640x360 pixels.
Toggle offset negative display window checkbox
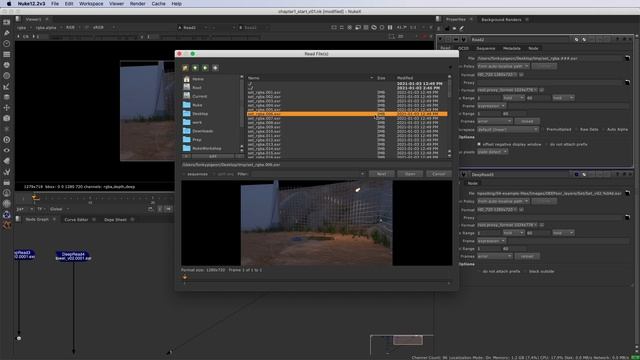coord(479,144)
